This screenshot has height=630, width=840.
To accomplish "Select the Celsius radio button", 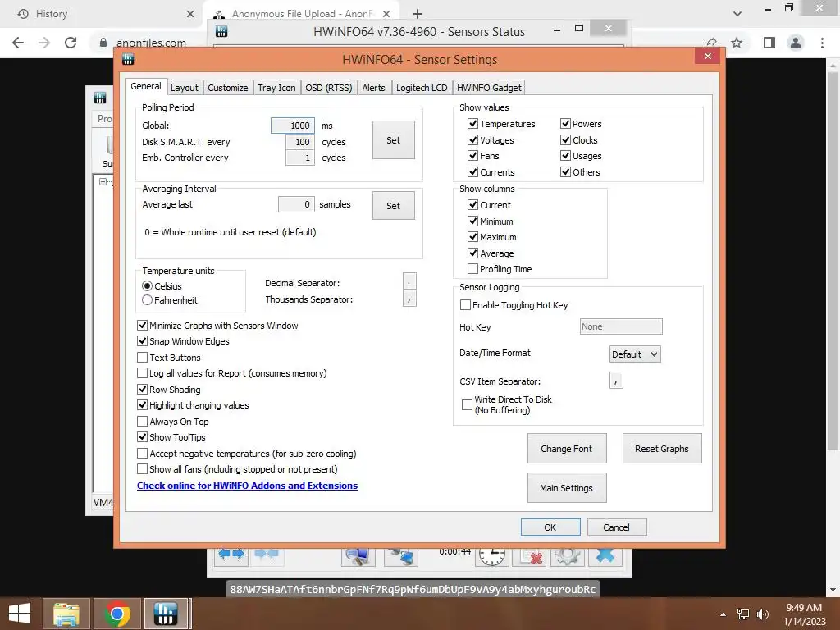I will pos(148,286).
